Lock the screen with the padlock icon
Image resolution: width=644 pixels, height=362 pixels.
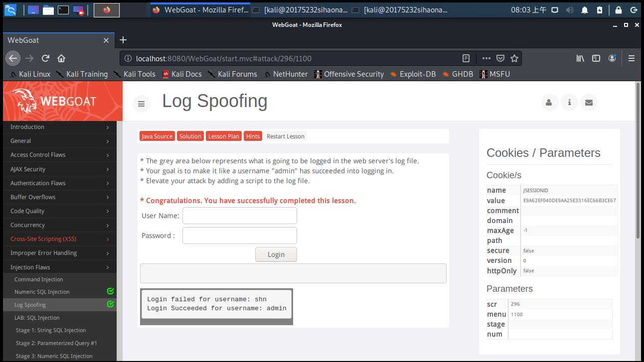click(619, 10)
